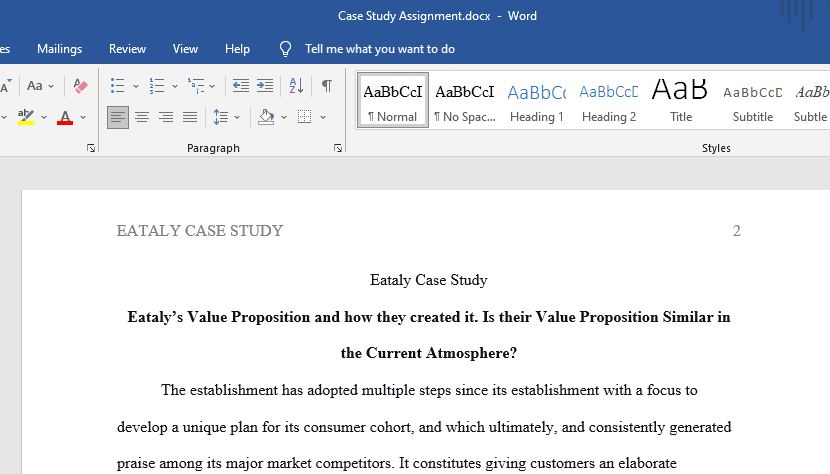The image size is (830, 474).
Task: Toggle justify alignment
Action: point(190,117)
